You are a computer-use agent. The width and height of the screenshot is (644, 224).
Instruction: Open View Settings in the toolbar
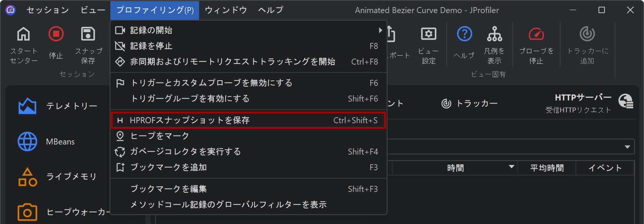pos(428,34)
